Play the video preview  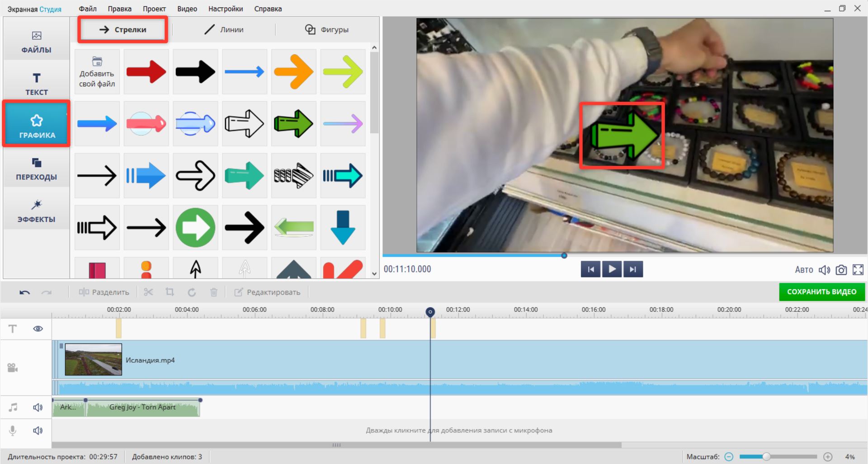click(612, 269)
